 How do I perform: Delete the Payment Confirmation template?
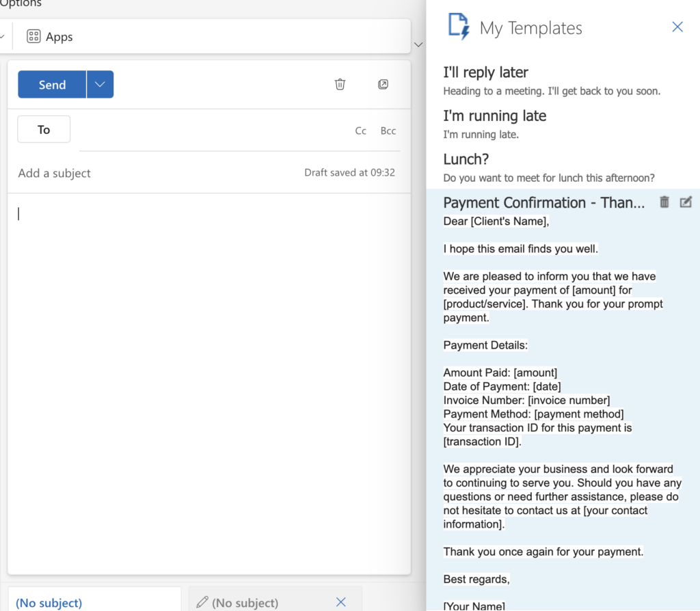pyautogui.click(x=664, y=202)
